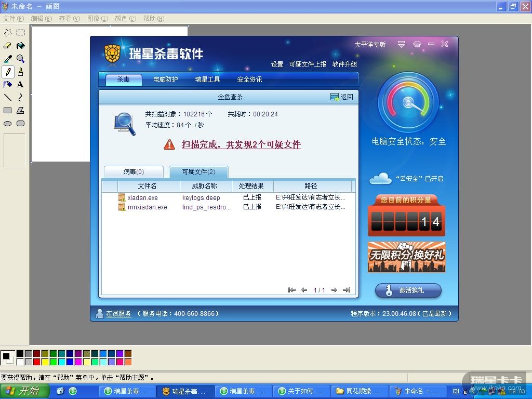Open the 在线服务 online service link

[118, 314]
